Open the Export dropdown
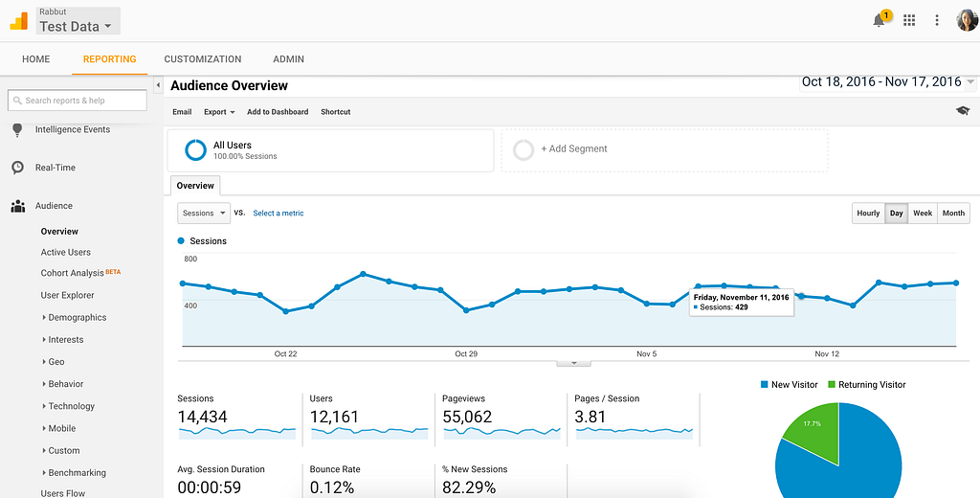This screenshot has width=980, height=498. coord(219,112)
